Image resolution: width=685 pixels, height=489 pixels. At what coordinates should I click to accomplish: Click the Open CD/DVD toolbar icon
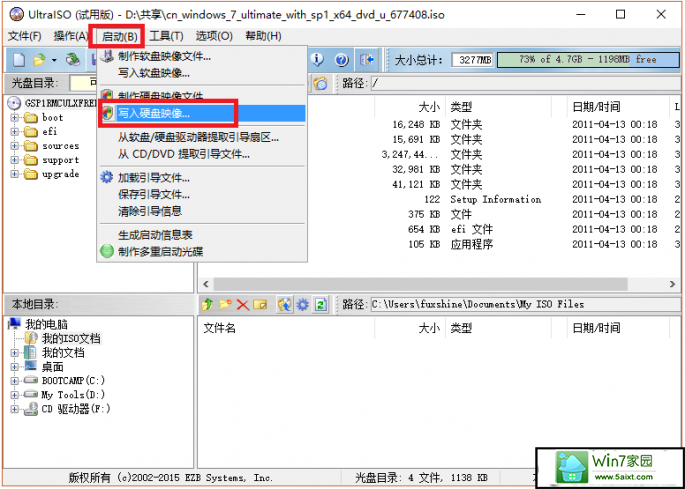[x=73, y=59]
